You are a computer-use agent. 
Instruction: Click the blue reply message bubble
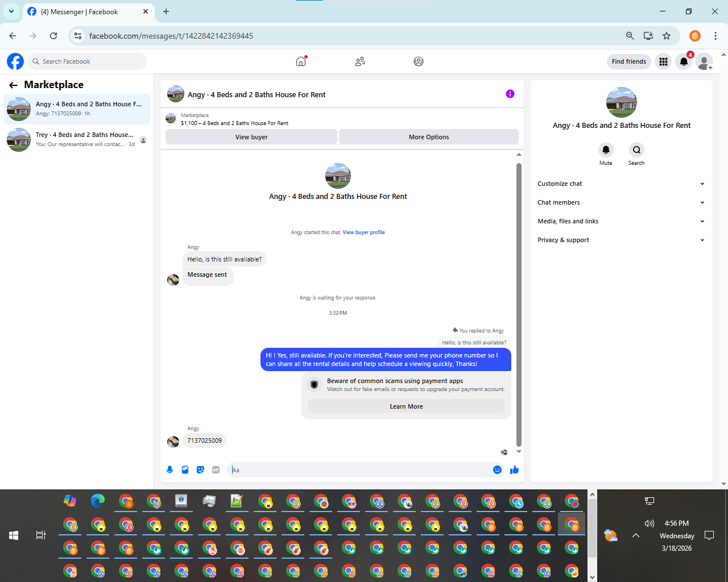coord(386,360)
